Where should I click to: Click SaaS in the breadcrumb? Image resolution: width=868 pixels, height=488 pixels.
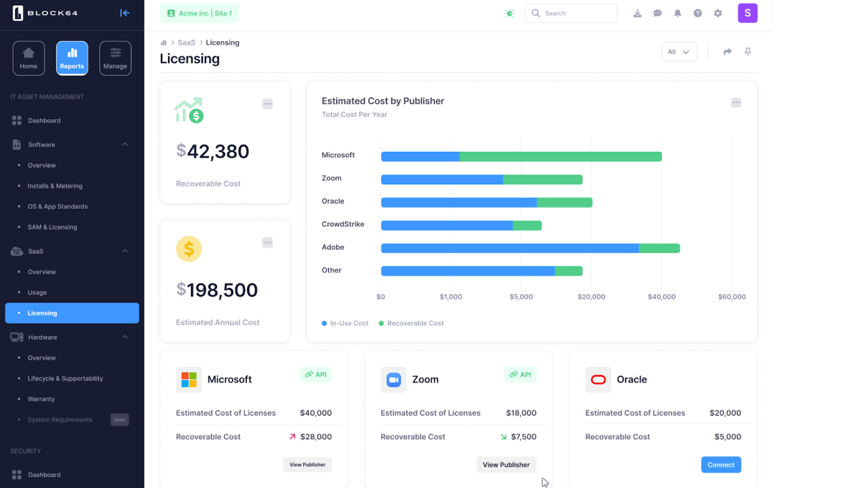pos(187,42)
